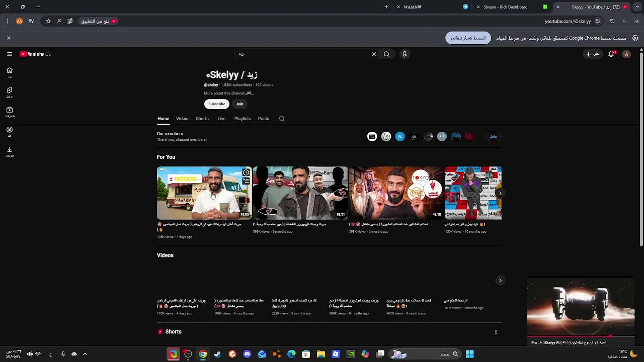
Task: Subscribe to the Skelyy channel
Action: [217, 104]
